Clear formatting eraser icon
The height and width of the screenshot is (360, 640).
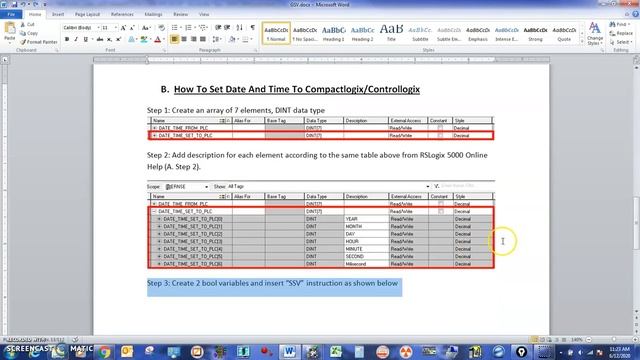pyautogui.click(x=162, y=28)
